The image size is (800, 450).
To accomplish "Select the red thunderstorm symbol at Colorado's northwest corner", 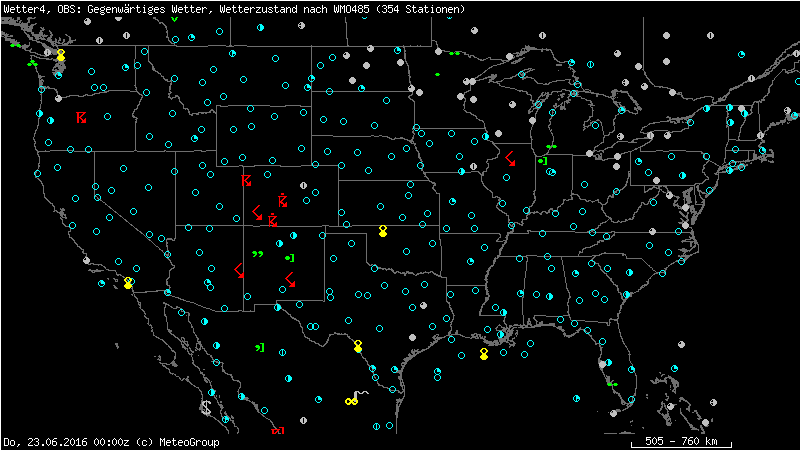I will [x=246, y=180].
